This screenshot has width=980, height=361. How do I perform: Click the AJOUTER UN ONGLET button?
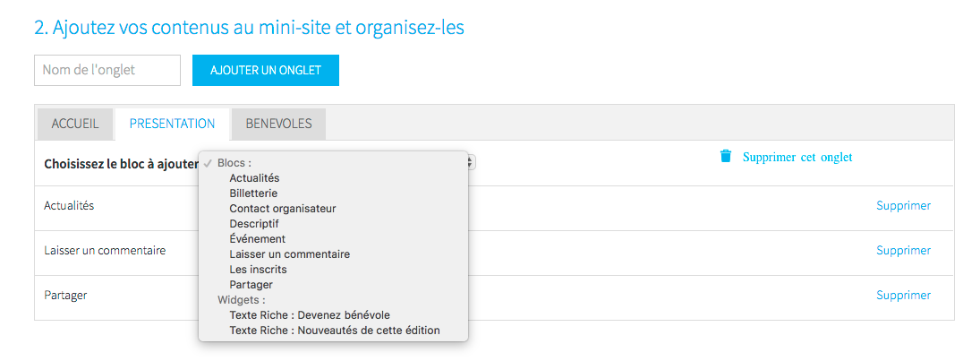click(x=266, y=70)
